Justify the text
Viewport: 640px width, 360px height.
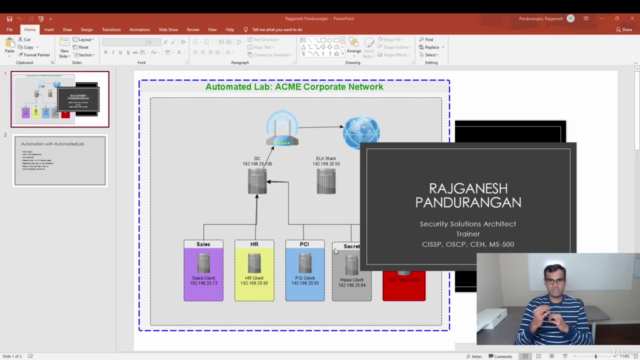(x=218, y=52)
